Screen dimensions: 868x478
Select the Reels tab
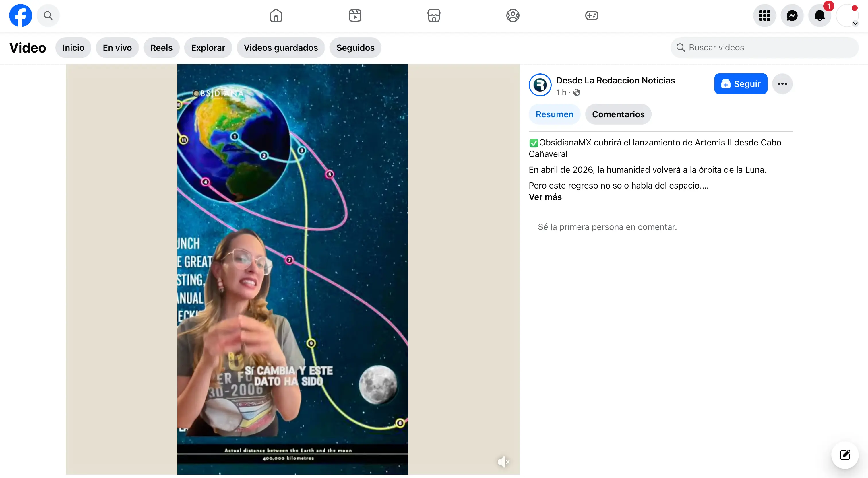(x=161, y=48)
